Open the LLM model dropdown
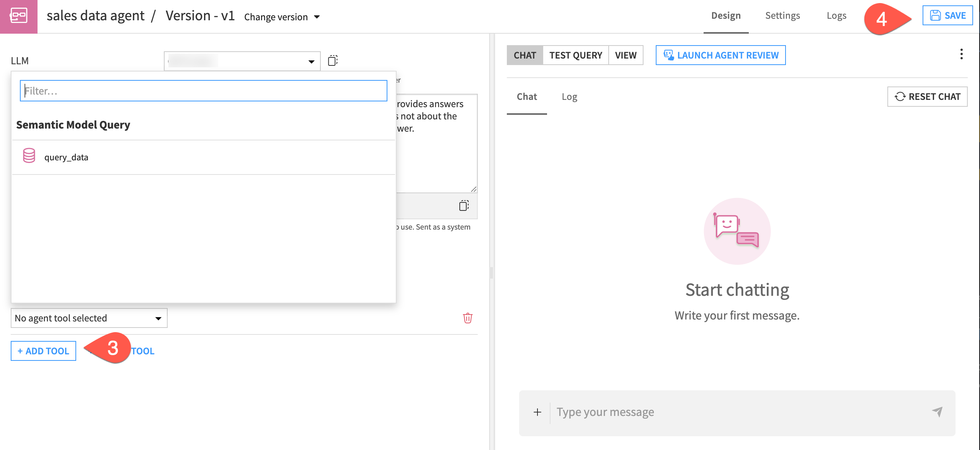Viewport: 980px width, 450px height. coord(311,60)
